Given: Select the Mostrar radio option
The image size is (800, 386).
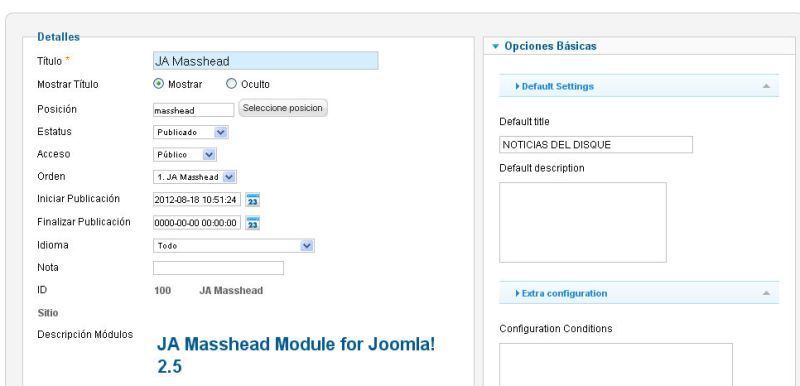Looking at the screenshot, I should tap(159, 84).
